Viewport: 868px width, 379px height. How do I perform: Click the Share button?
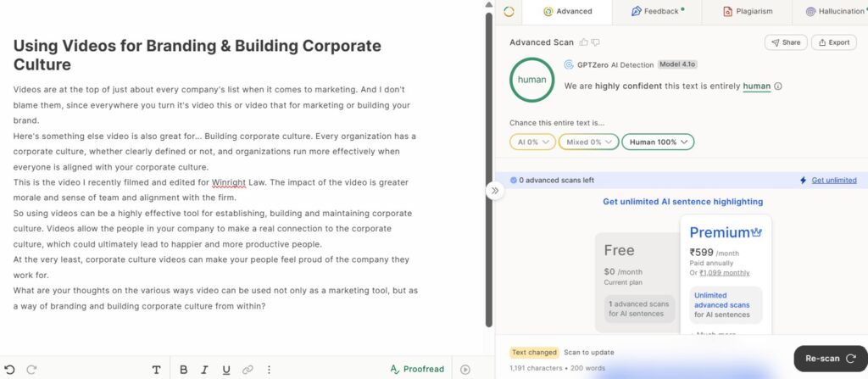tap(786, 42)
